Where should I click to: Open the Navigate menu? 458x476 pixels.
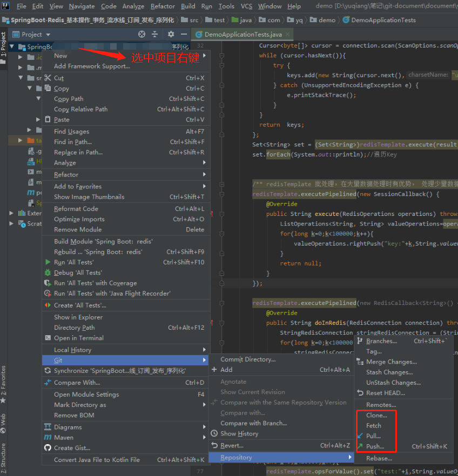[x=82, y=6]
